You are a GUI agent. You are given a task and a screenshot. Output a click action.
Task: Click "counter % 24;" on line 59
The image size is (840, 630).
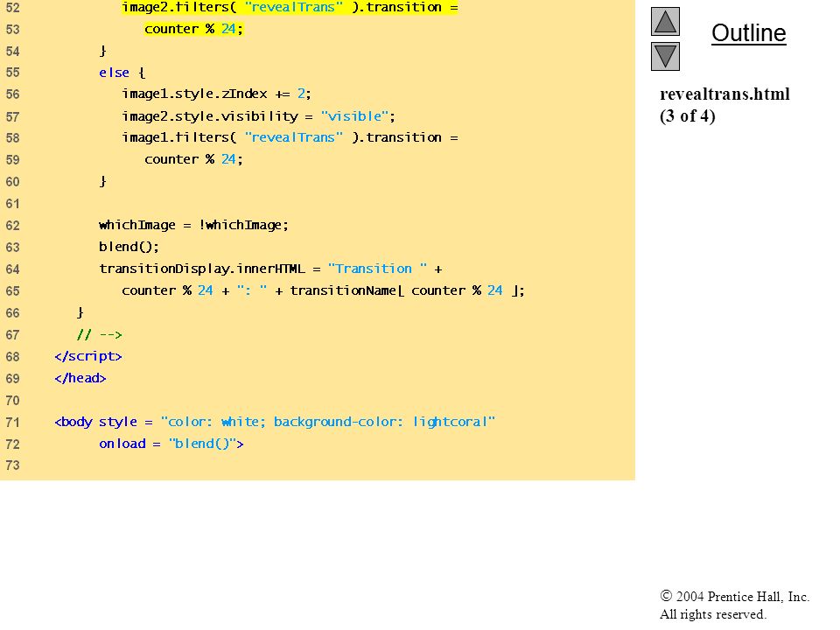[193, 159]
